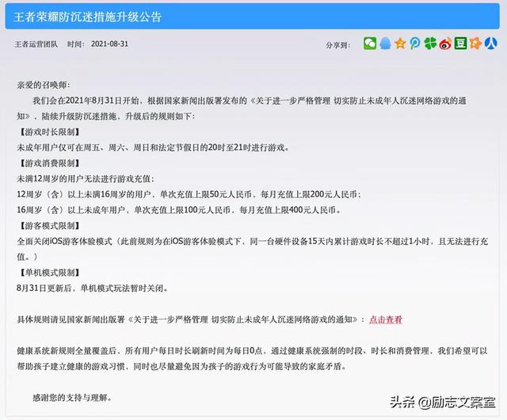Screen dimensions: 507x420
Task: Share announcement via the WeChat icon
Action: 370,44
